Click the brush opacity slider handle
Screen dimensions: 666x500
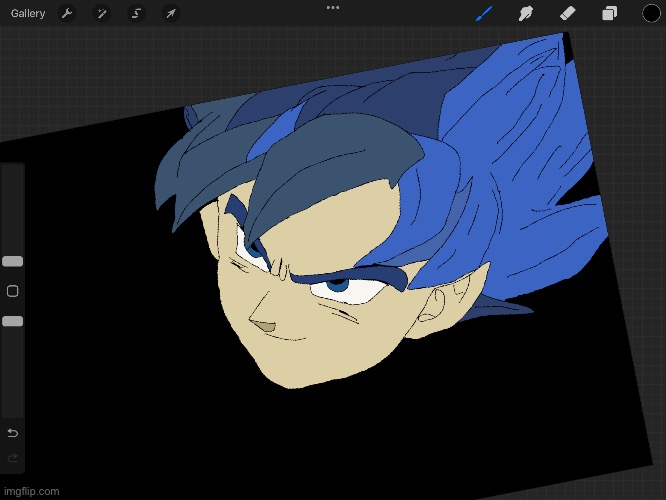[x=12, y=321]
